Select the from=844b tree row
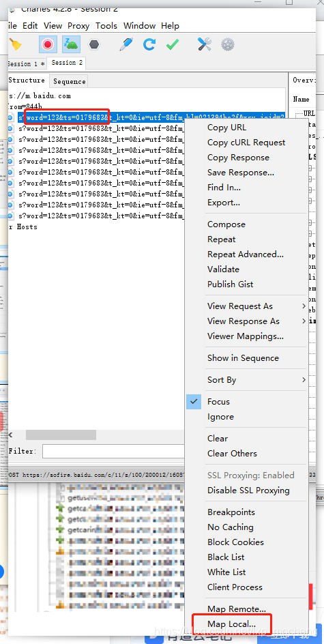Viewport: 324px width, 644px height. [25, 106]
